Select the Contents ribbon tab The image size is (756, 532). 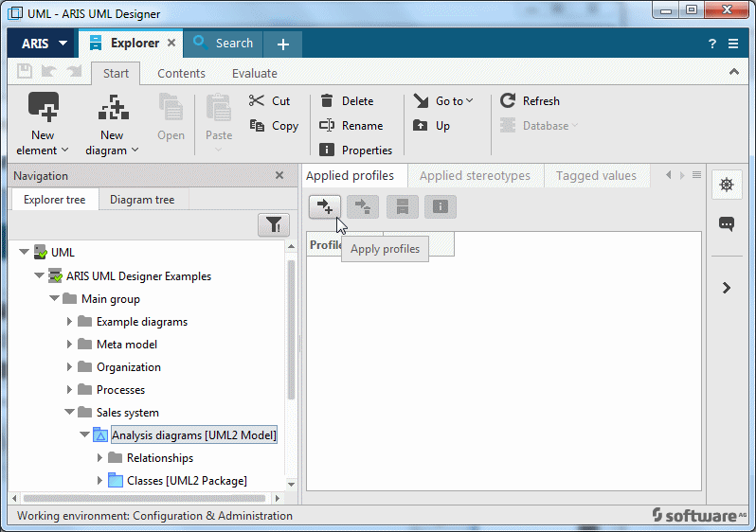tap(181, 73)
